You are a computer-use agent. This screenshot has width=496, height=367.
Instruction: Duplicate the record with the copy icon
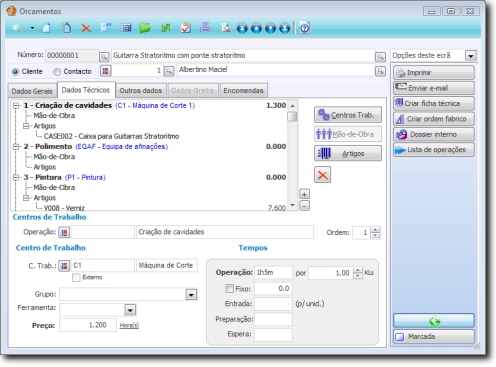[67, 28]
